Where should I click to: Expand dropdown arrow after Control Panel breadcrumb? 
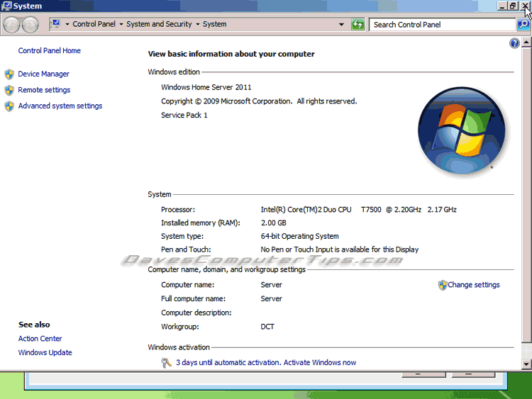tap(121, 24)
